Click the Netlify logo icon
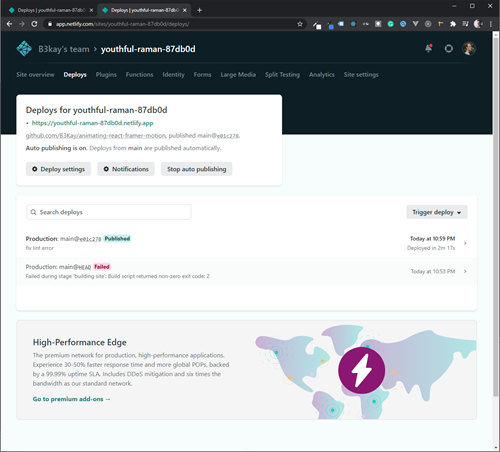500x452 pixels. 24,49
